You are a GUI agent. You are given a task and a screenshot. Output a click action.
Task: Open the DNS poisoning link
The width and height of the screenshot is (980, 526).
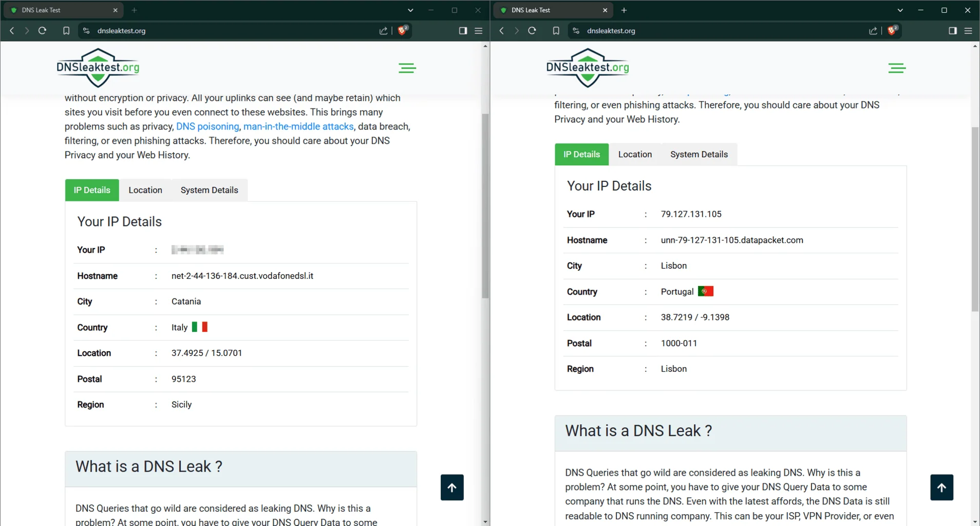click(x=208, y=126)
